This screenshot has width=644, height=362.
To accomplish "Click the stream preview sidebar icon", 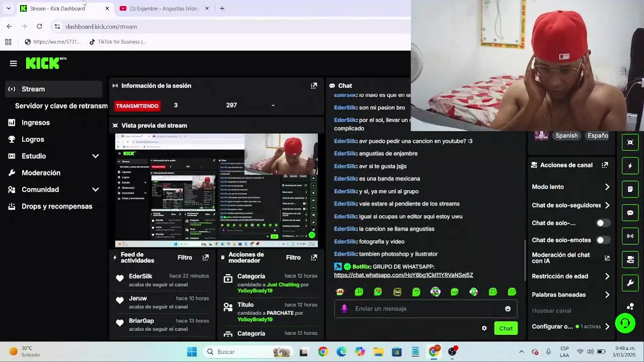I will point(630,143).
